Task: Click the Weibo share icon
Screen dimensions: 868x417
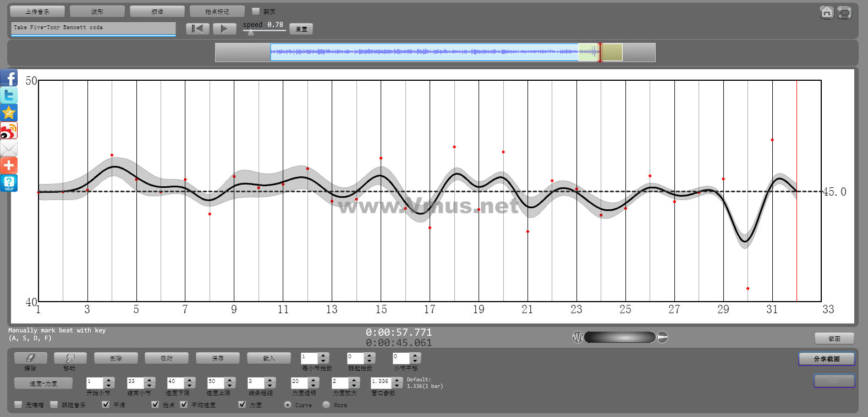Action: click(9, 131)
